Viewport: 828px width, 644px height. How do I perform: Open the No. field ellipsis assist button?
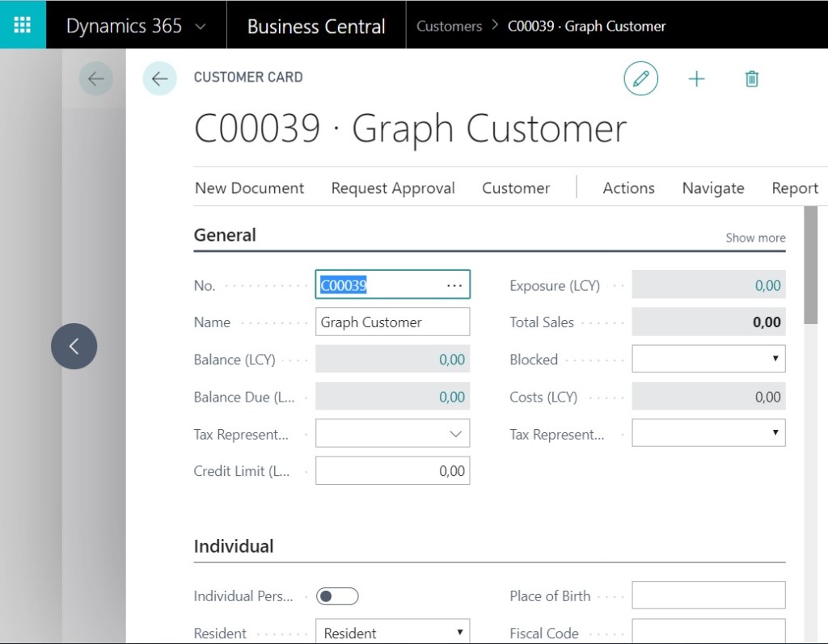coord(454,285)
